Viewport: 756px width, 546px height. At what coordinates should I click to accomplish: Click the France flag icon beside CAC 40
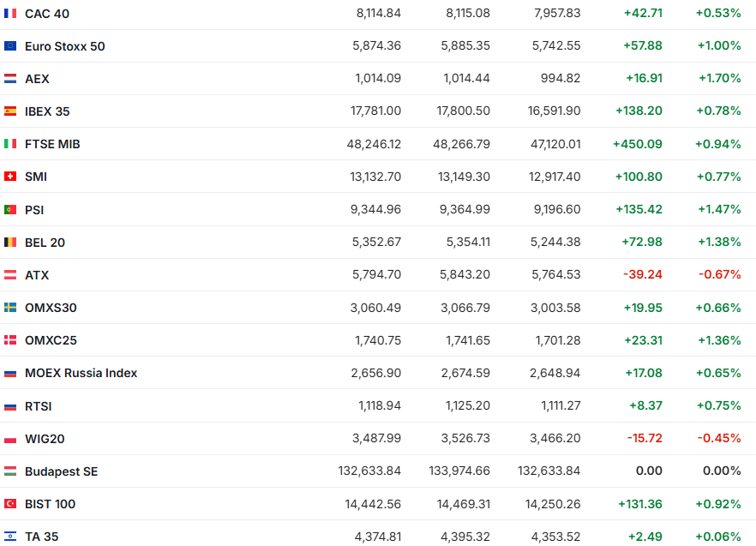[x=10, y=14]
